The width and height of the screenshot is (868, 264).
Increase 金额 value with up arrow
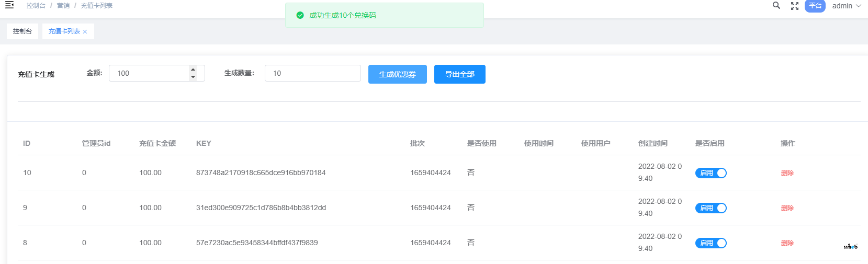pos(193,70)
